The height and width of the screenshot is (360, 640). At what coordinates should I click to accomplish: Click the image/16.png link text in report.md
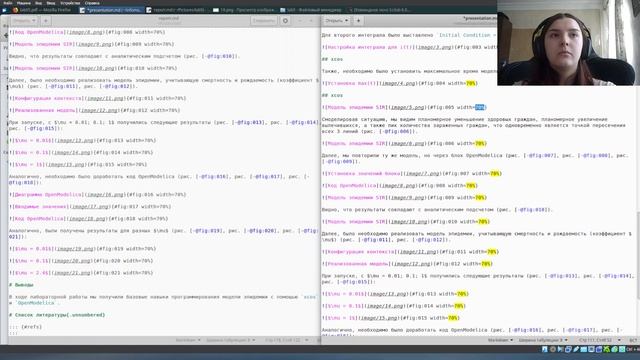(104, 195)
